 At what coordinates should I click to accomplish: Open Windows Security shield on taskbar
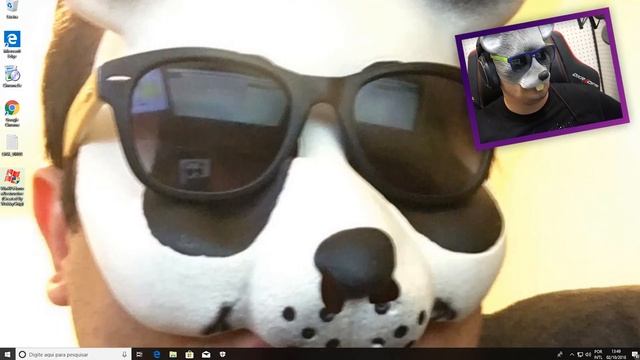tap(222, 354)
